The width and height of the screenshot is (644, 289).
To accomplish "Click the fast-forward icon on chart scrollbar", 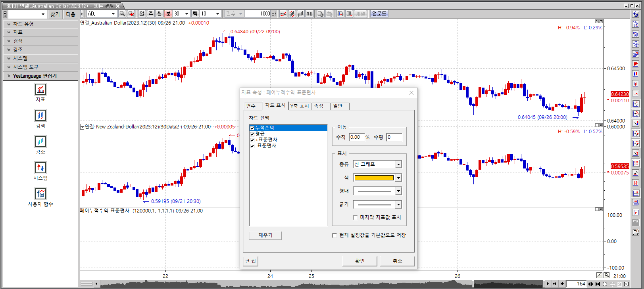I will 562,284.
